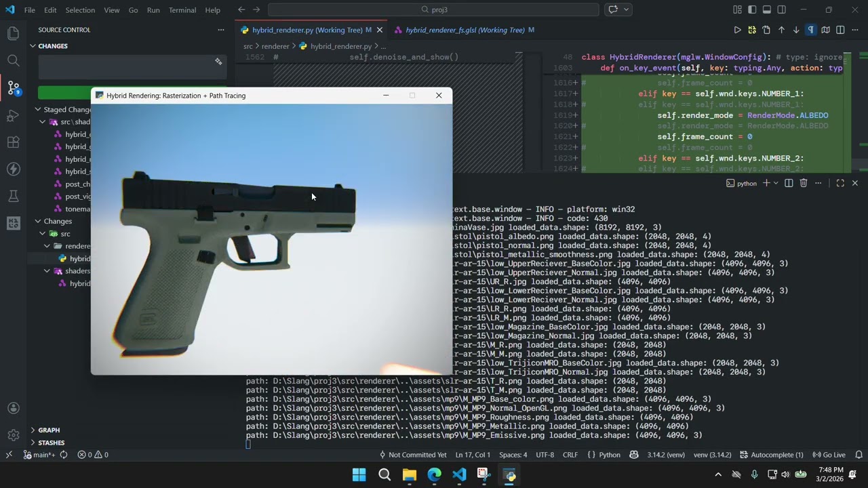Image resolution: width=868 pixels, height=488 pixels.
Task: Open the notifications bell in the status bar
Action: (859, 455)
